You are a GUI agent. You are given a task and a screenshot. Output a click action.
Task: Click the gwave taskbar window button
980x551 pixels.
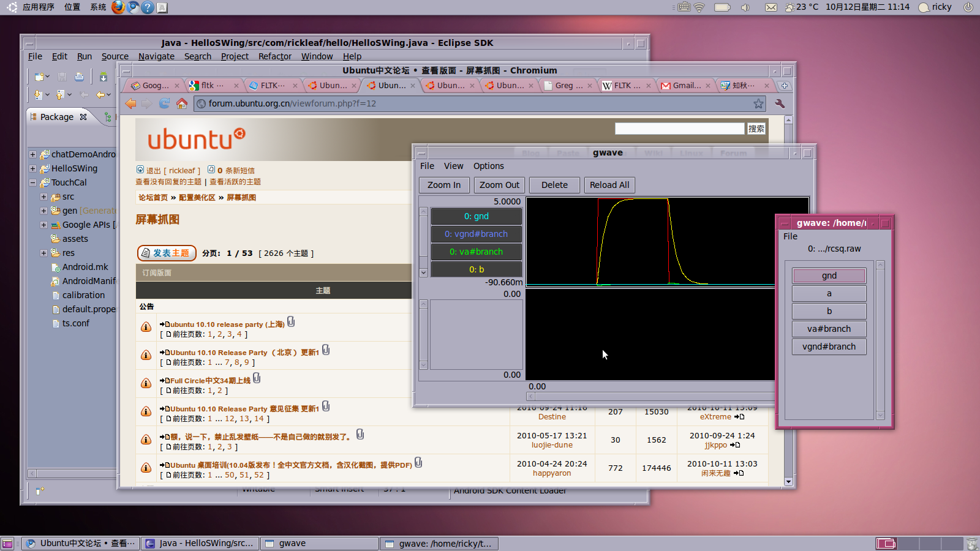click(x=318, y=544)
